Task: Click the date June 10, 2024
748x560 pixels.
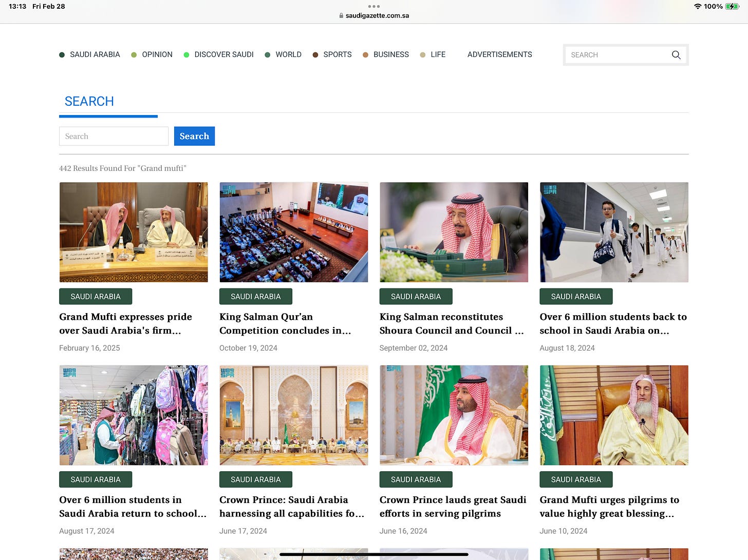Action: click(x=564, y=531)
